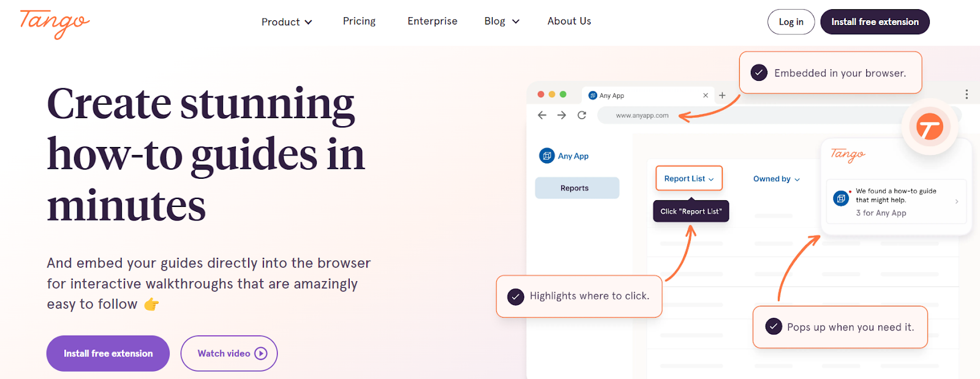Screen dimensions: 980x379
Task: Open the browser three-dot menu
Action: point(967,94)
